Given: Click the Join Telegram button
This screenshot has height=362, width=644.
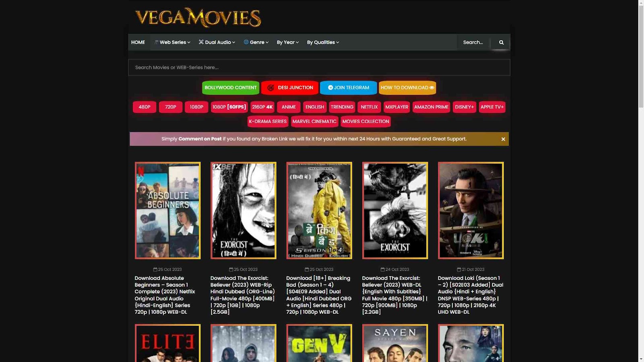Looking at the screenshot, I should click(x=349, y=88).
